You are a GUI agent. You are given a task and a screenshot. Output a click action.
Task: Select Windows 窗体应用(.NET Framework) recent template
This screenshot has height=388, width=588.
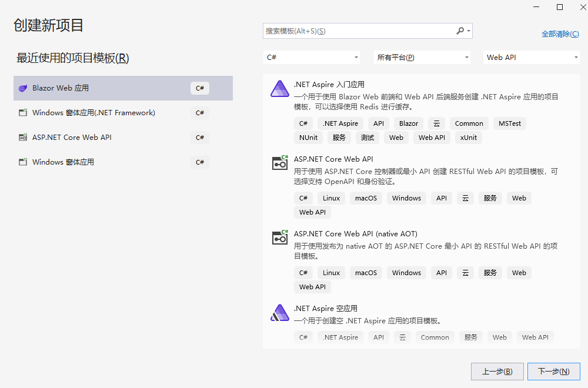point(123,112)
